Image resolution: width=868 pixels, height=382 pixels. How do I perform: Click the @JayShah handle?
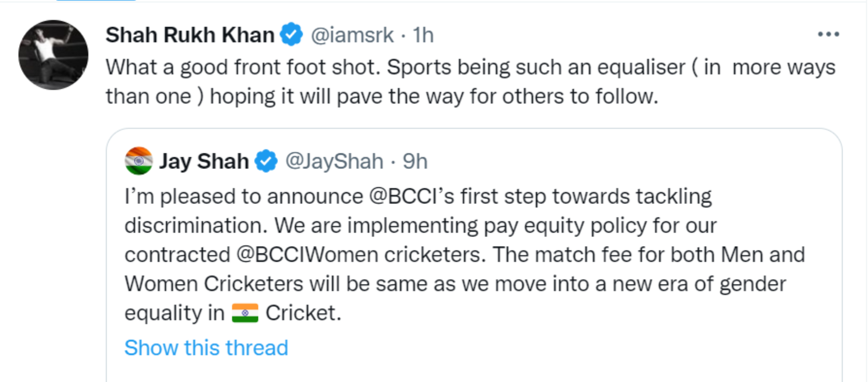click(x=334, y=161)
